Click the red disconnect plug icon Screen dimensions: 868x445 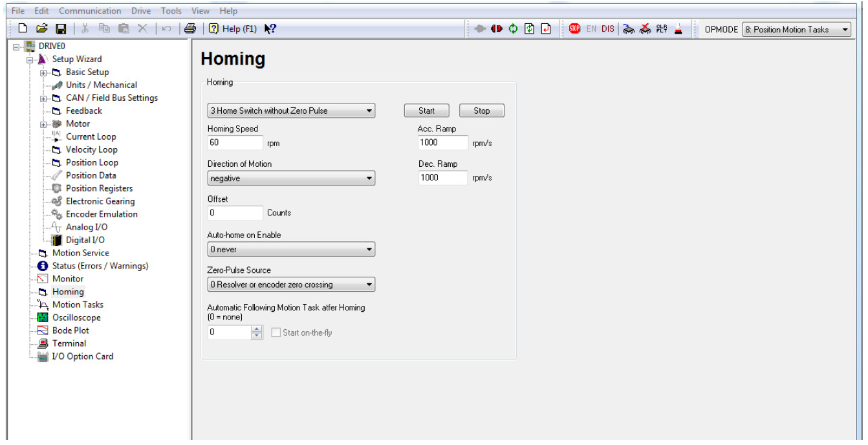point(497,29)
